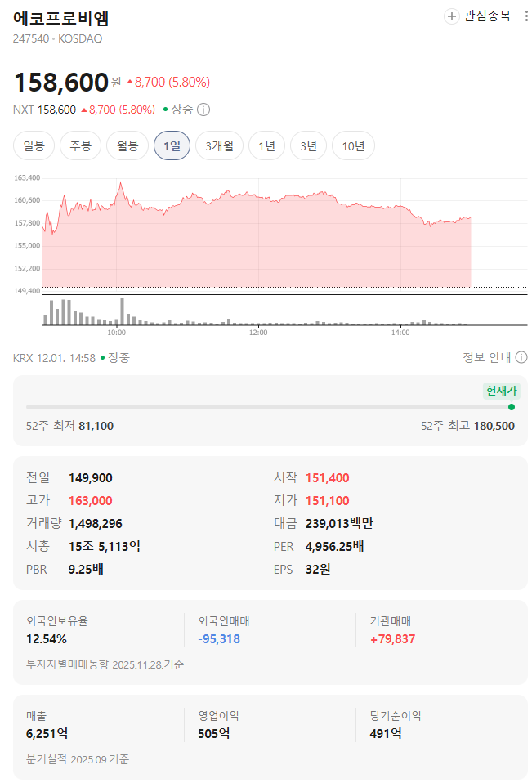Click 시총 value 15조 5,113억
The image size is (532, 783).
click(104, 546)
